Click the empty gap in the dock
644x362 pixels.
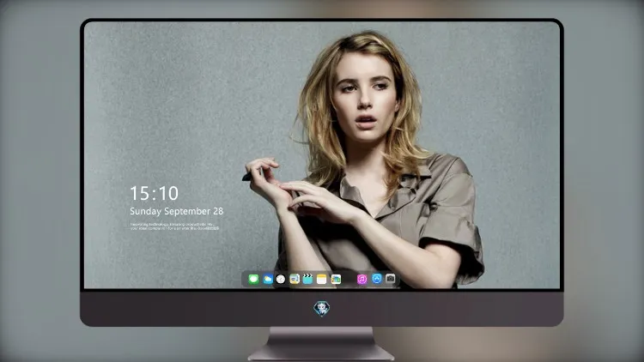[349, 279]
